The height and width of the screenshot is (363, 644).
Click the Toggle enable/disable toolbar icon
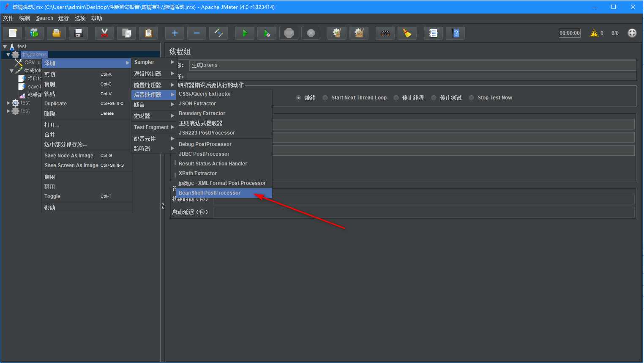pos(218,33)
